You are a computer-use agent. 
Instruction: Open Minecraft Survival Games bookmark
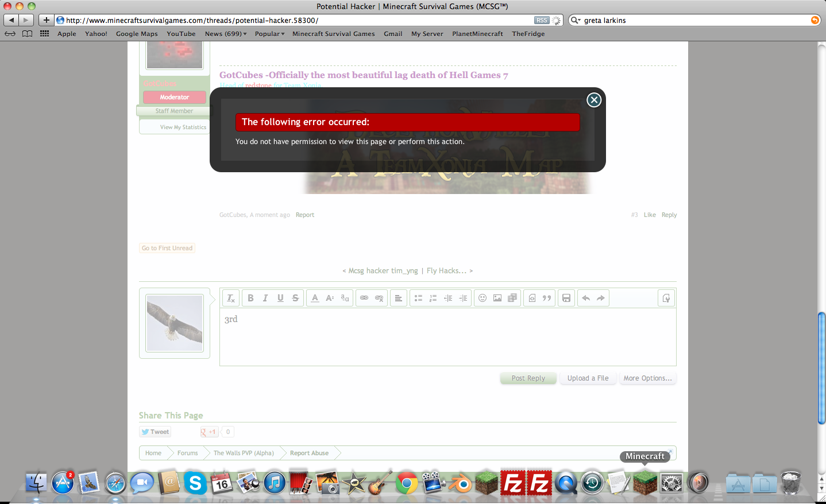[x=334, y=34]
